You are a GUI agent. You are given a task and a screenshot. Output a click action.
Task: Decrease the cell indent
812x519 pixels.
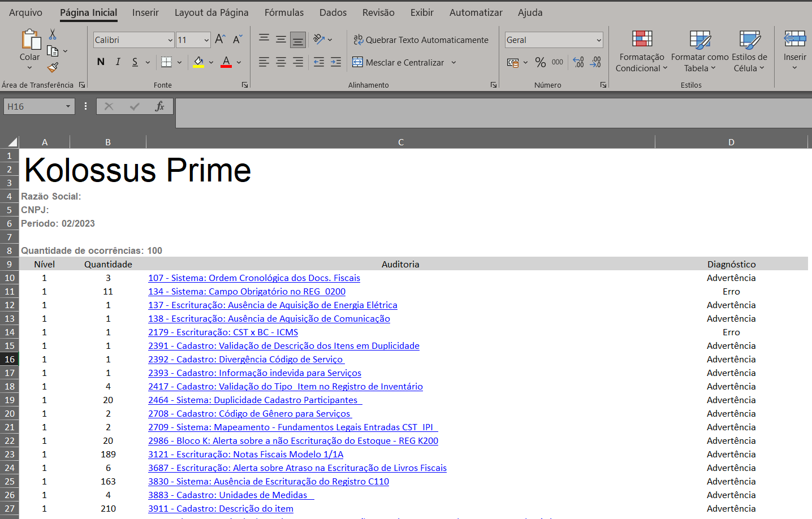coord(319,62)
